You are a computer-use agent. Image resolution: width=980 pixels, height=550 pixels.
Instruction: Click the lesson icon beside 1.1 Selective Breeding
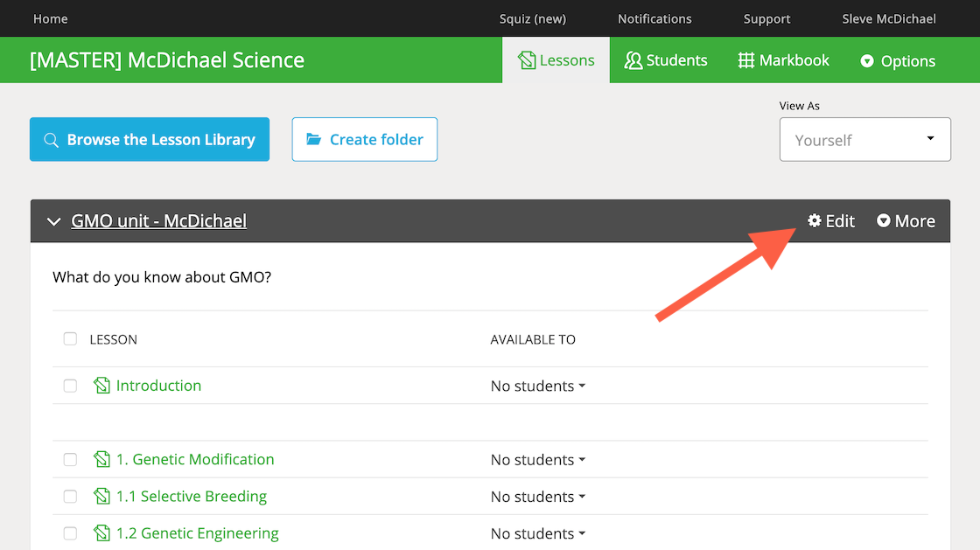(x=101, y=496)
